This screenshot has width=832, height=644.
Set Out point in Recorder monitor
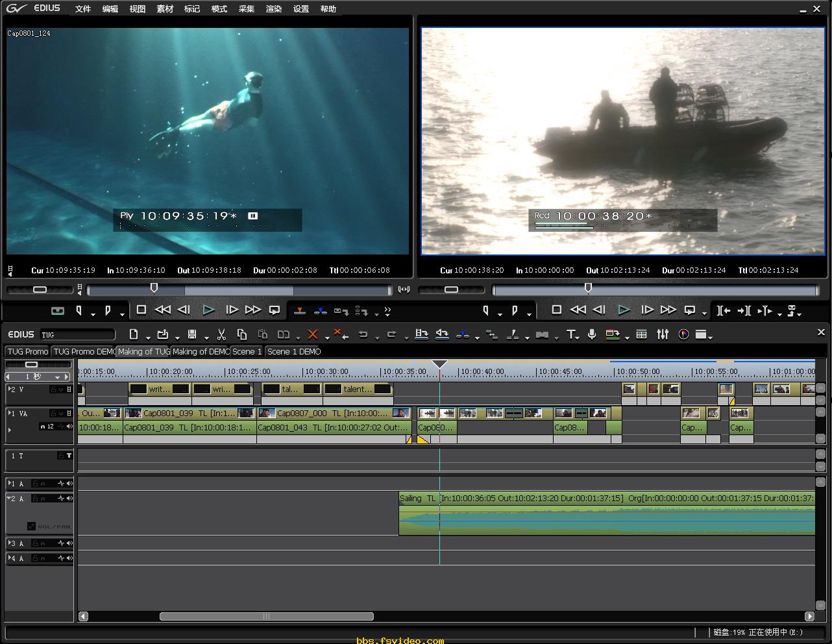[514, 310]
